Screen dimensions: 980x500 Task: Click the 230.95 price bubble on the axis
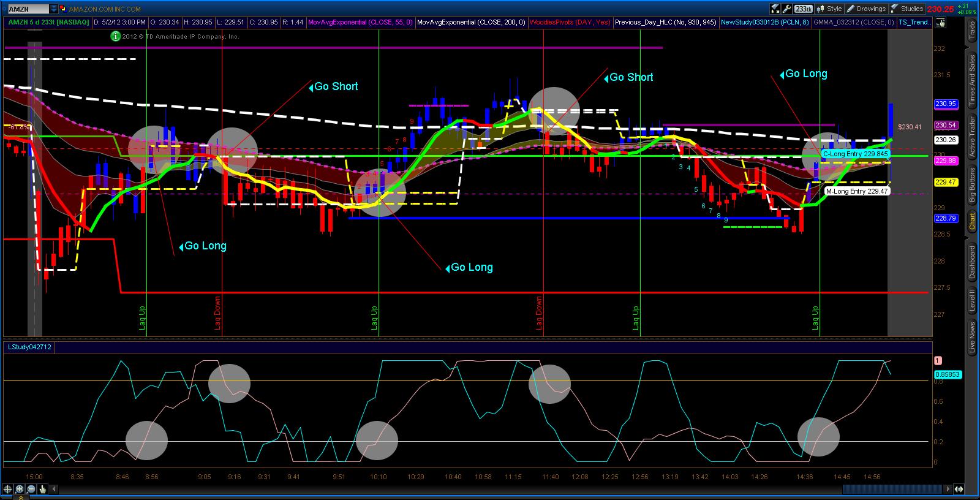coord(946,104)
